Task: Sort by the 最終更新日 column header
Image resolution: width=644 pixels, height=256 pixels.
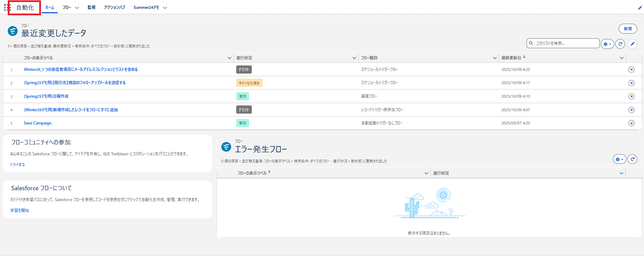Action: (511, 58)
